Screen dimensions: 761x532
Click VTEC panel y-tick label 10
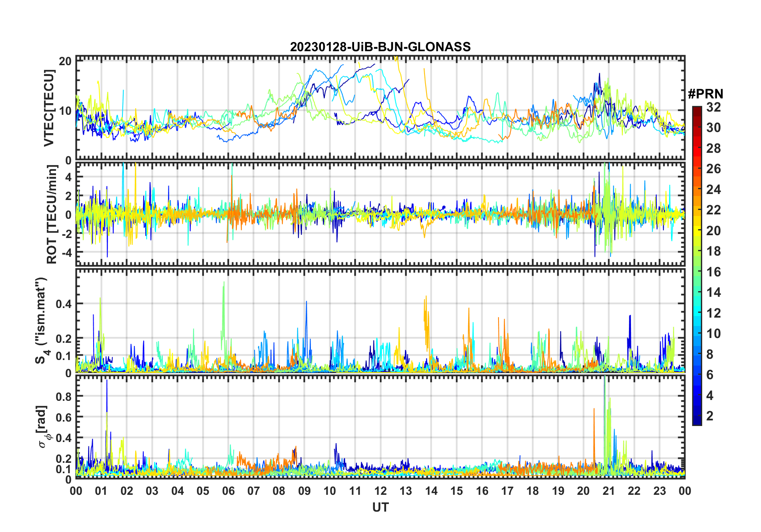click(65, 111)
